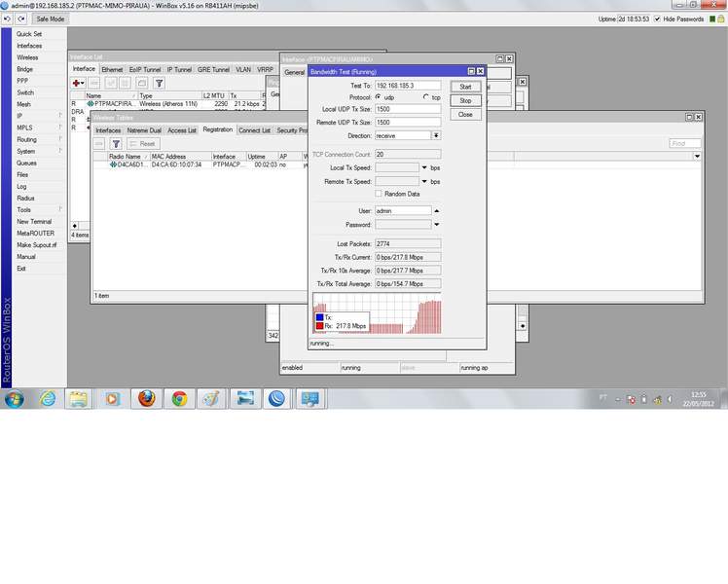This screenshot has height=584, width=728.
Task: Open Paint from the taskbar
Action: click(x=212, y=399)
